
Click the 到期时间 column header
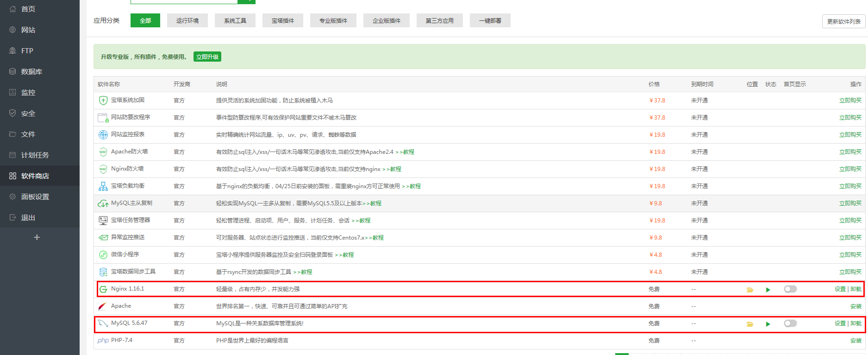click(702, 84)
